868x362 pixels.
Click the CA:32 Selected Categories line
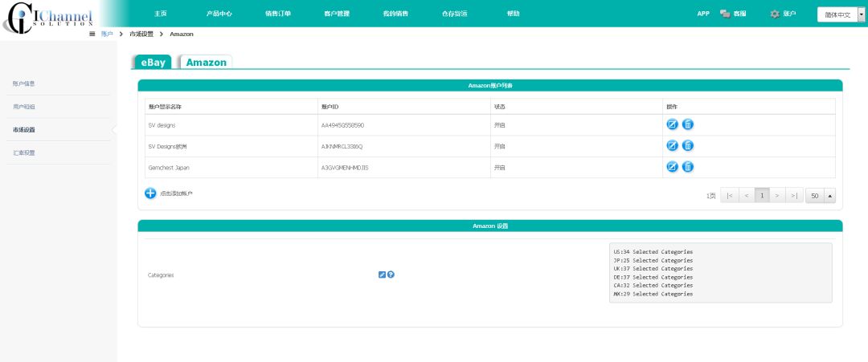tap(653, 286)
